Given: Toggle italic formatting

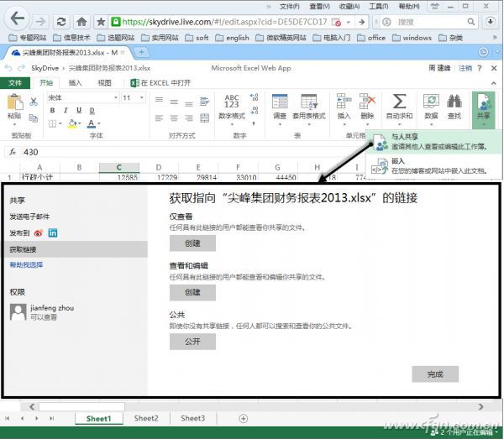Looking at the screenshot, I should point(66,111).
